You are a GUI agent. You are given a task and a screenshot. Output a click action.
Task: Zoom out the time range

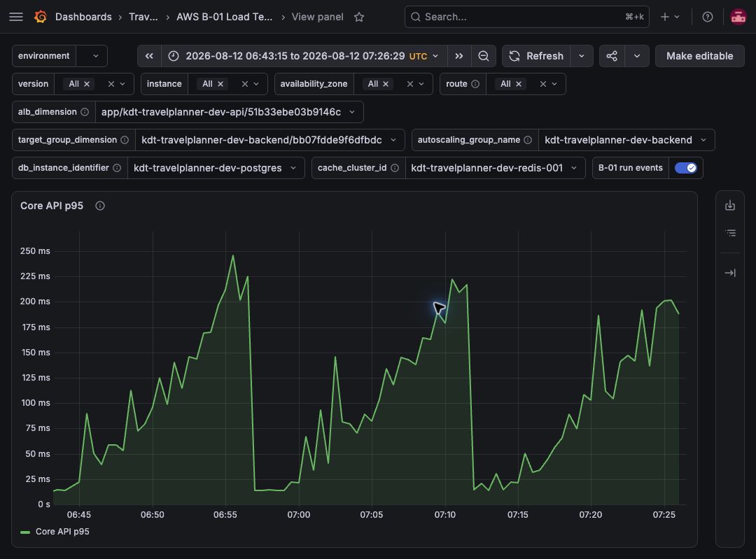(x=483, y=56)
